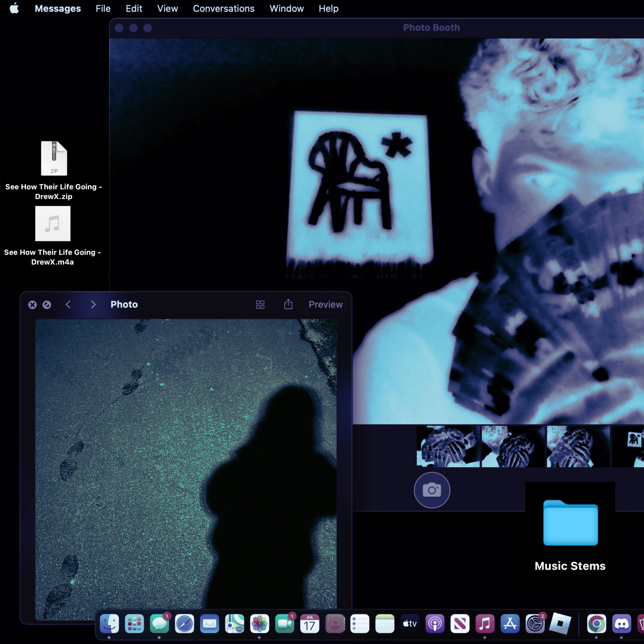Open the Conversations menu
The height and width of the screenshot is (644, 644).
click(224, 9)
